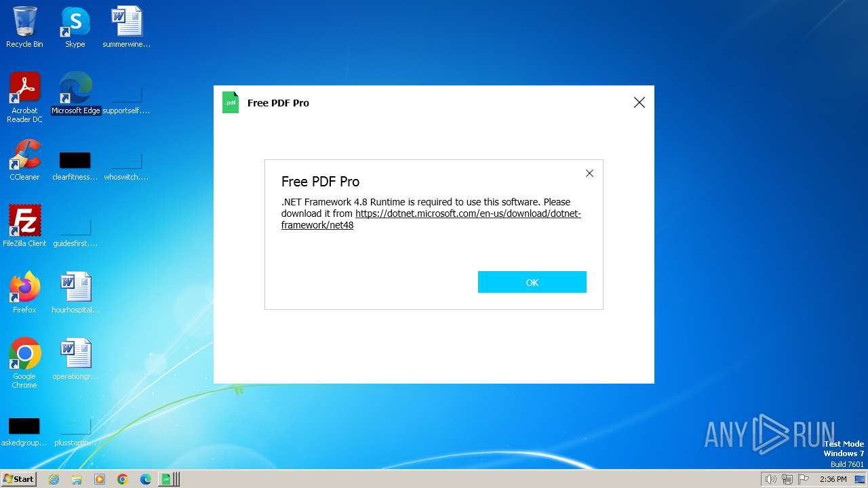This screenshot has height=488, width=868.
Task: Select the Skype desktop shortcut
Action: pyautogui.click(x=75, y=27)
